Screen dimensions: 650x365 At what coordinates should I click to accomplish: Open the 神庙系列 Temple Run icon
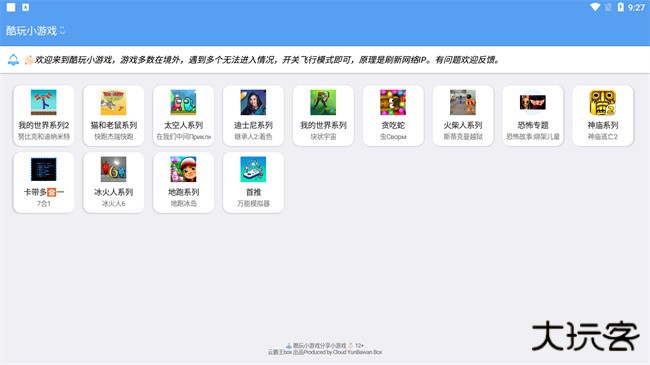[x=603, y=102]
